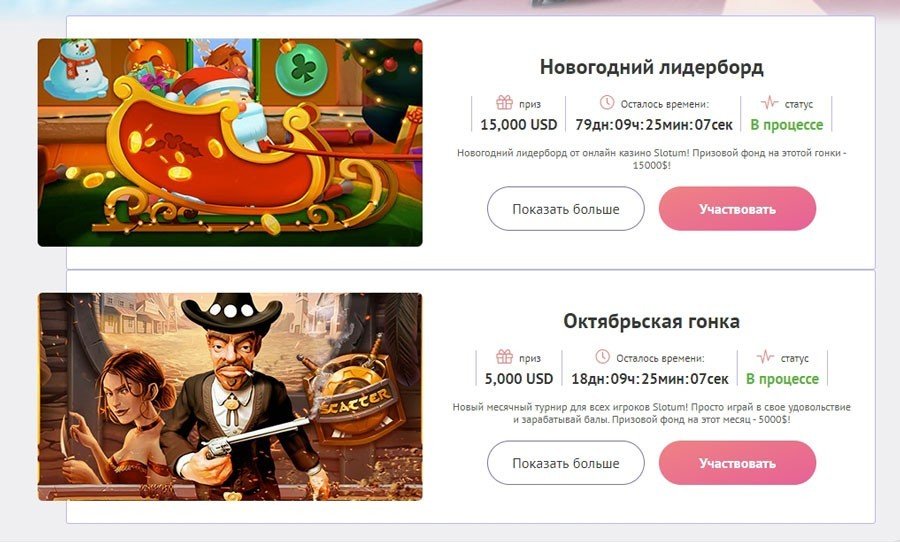
Task: Click the Октябрьская гонка description text
Action: [651, 413]
